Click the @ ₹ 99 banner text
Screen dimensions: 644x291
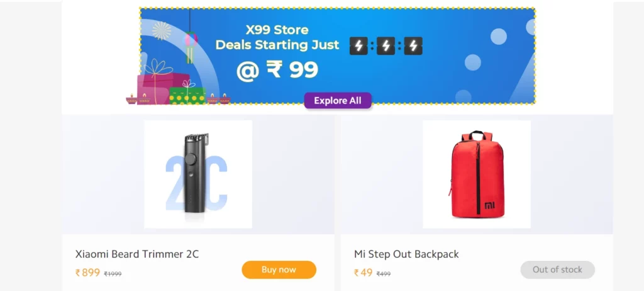pos(277,70)
